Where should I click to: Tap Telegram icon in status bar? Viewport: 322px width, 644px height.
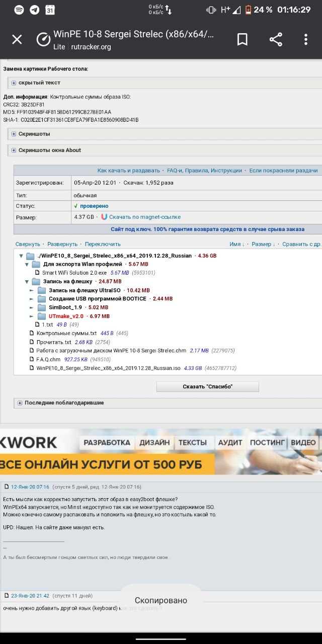coord(34,10)
